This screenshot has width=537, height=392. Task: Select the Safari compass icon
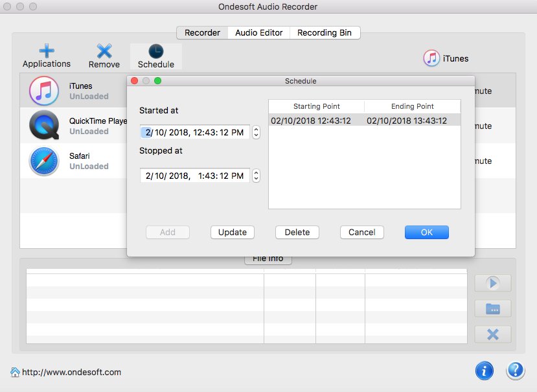44,161
